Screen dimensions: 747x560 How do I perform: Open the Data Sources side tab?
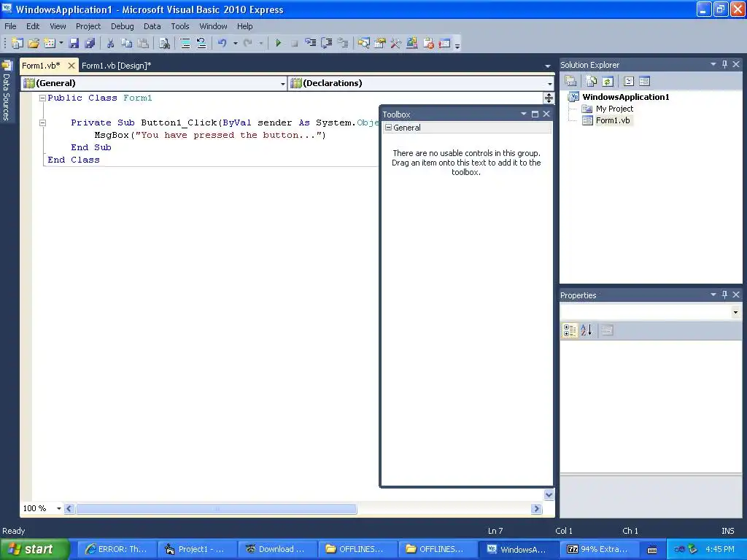point(7,90)
